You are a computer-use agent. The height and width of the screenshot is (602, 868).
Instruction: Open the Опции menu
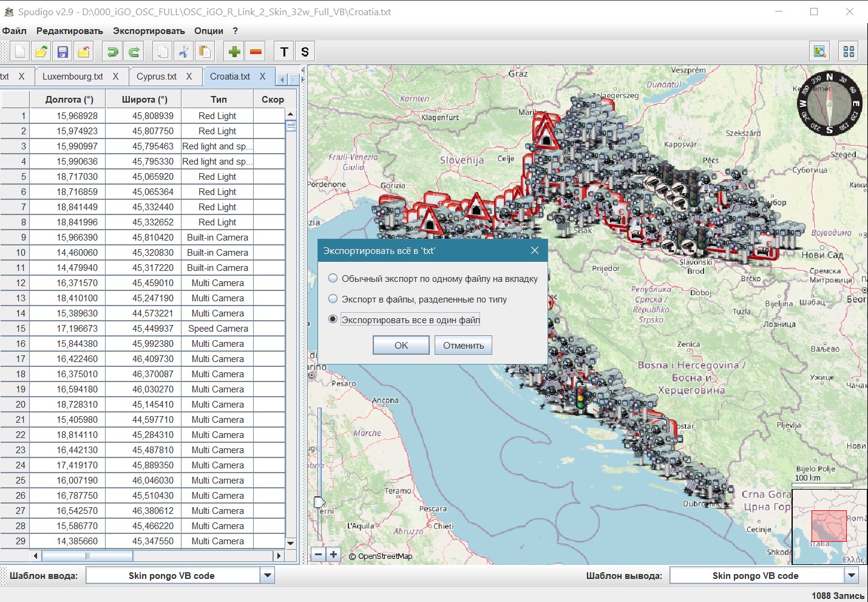209,30
